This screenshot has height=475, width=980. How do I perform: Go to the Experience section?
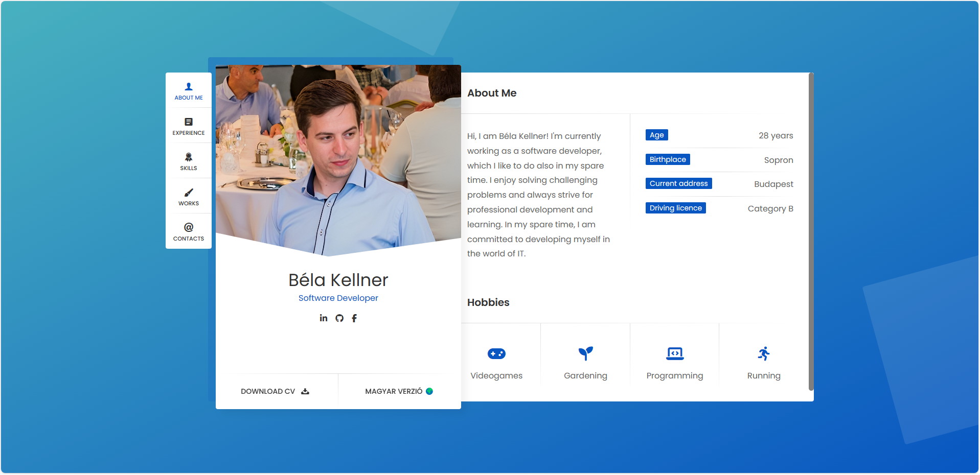tap(189, 126)
